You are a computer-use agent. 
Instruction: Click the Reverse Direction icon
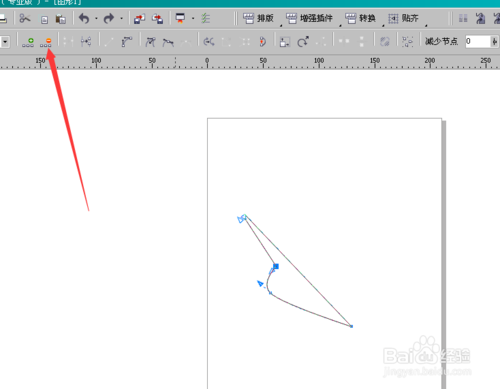point(209,42)
